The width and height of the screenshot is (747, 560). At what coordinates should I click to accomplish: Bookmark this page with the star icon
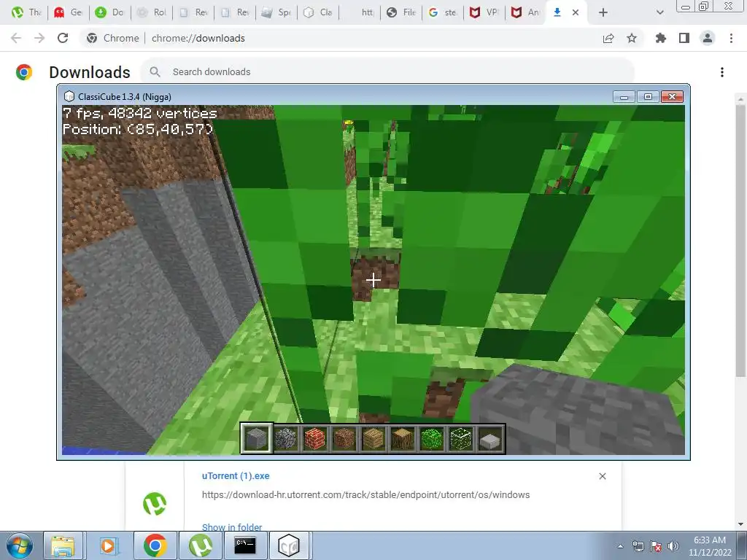coord(632,38)
